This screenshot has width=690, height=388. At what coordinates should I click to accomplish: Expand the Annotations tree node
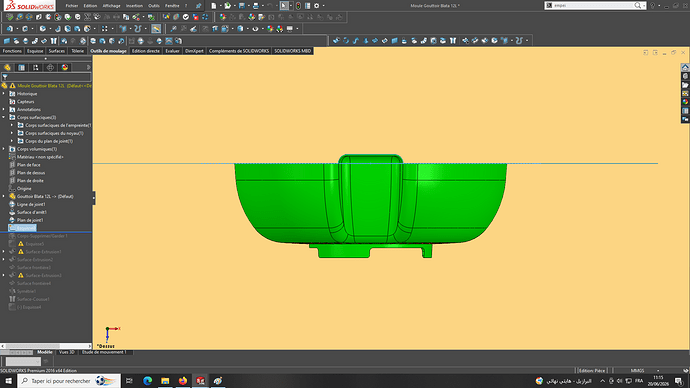pos(4,110)
